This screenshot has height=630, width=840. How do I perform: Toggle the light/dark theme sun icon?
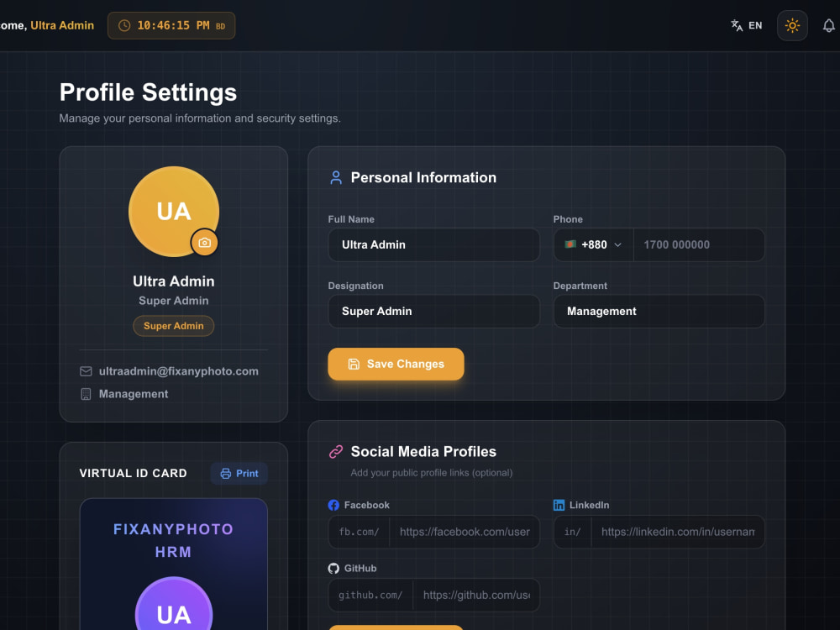792,25
